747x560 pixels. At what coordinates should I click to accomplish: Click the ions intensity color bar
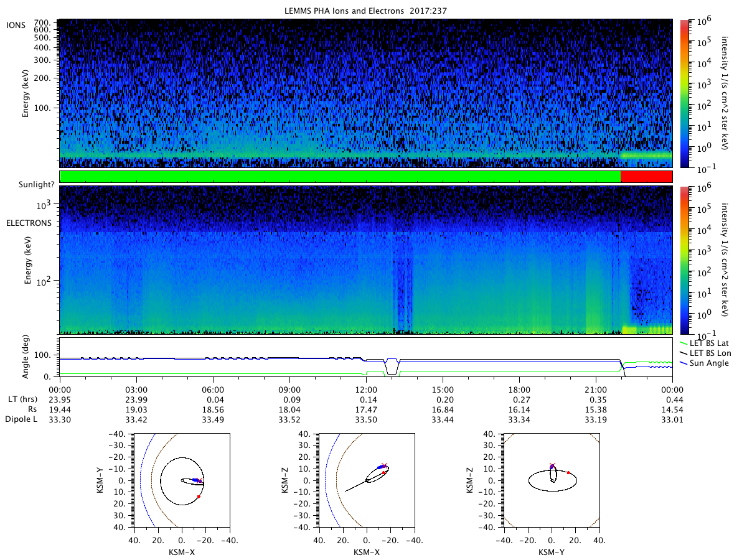pos(685,93)
